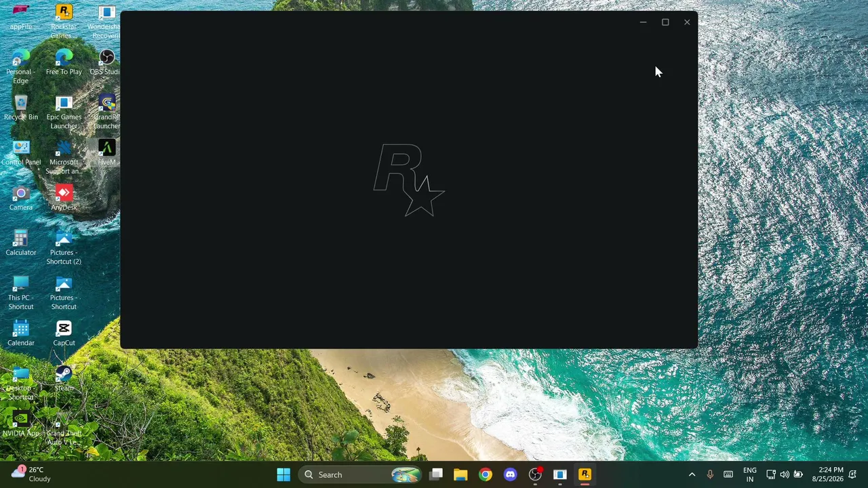Click the taskbar Search box
The width and height of the screenshot is (868, 488).
(360, 474)
